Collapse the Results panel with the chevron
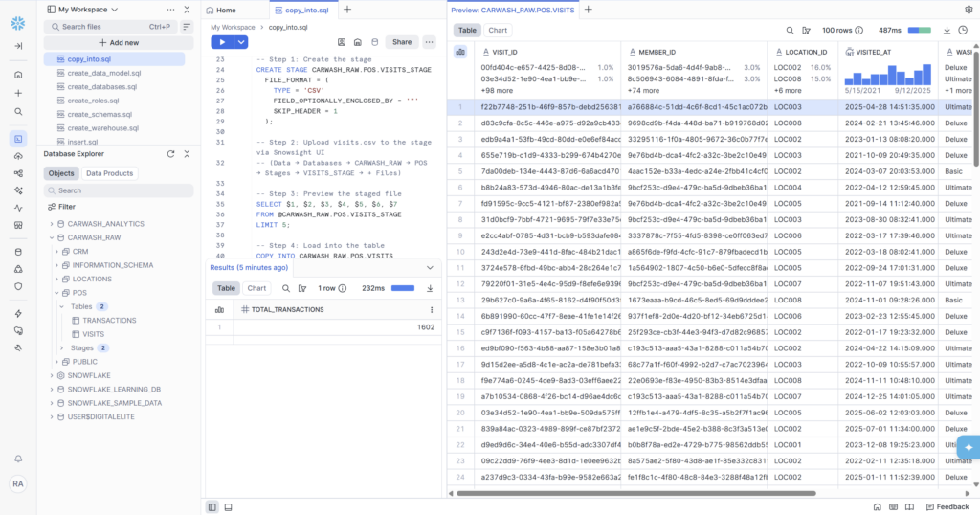Viewport: 980px width, 515px height. [x=430, y=268]
